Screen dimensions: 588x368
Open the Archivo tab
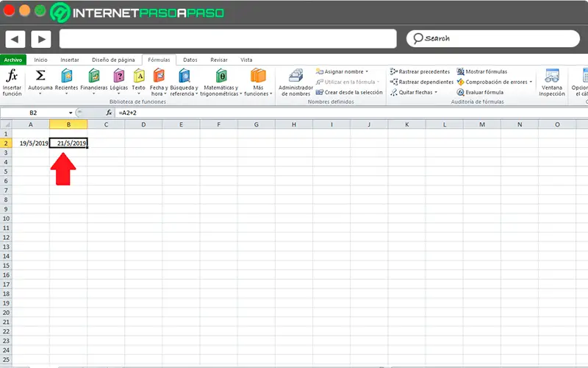pos(13,60)
